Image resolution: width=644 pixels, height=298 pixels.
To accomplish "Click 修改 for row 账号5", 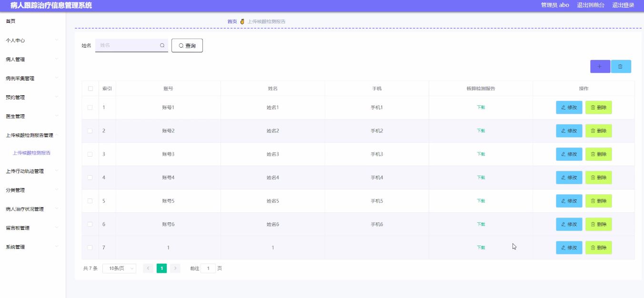I will point(569,201).
